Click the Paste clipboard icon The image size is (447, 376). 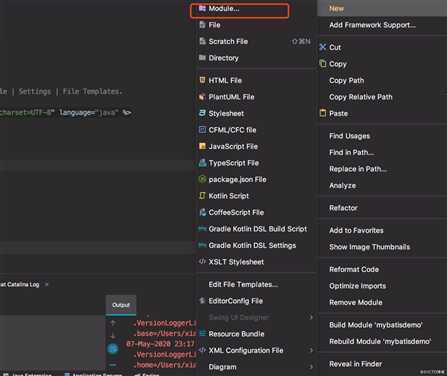click(x=323, y=113)
